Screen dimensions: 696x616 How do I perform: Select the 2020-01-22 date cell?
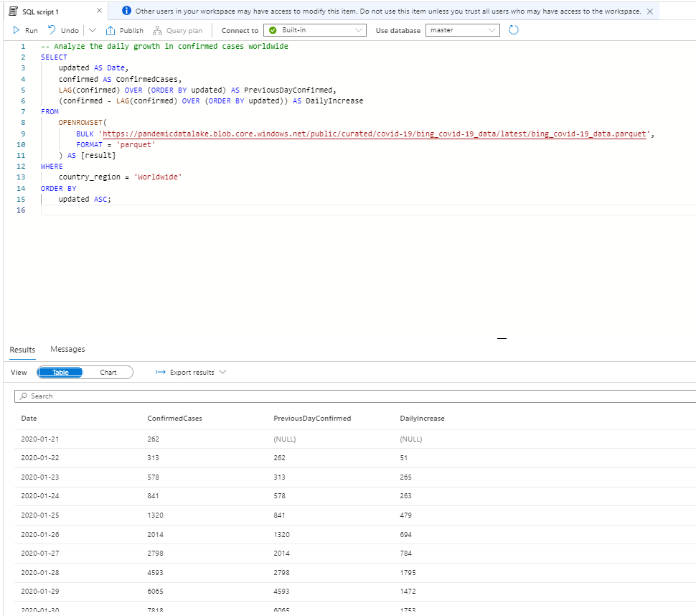(40, 458)
